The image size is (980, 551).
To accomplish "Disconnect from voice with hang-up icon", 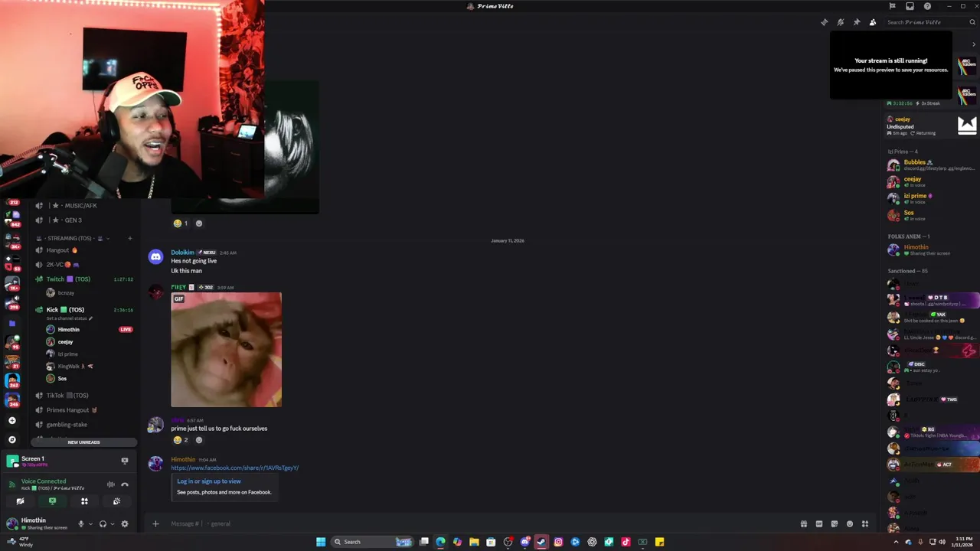I will coord(125,484).
